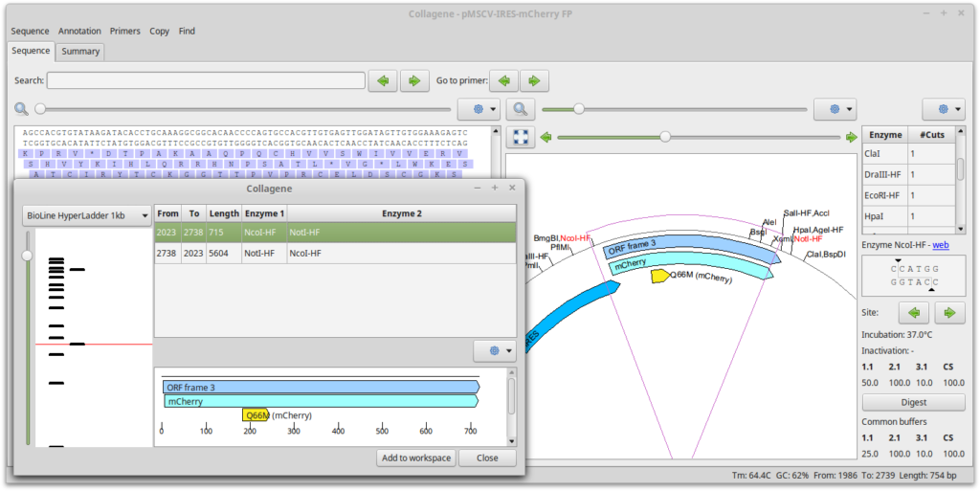Image resolution: width=980 pixels, height=491 pixels.
Task: Click the mCherry bar in fragment preview
Action: tap(322, 401)
